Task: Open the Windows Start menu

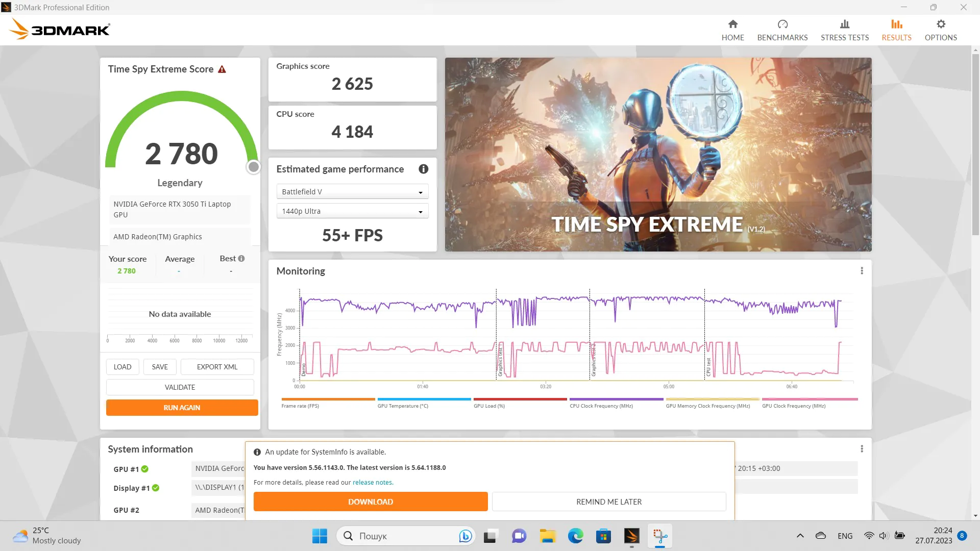Action: (x=320, y=536)
